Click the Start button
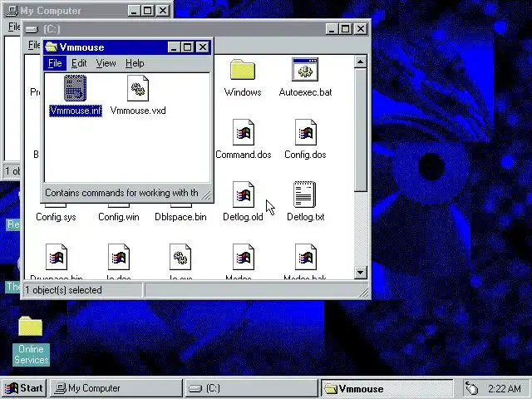Screen dimensions: 532x399 24,388
